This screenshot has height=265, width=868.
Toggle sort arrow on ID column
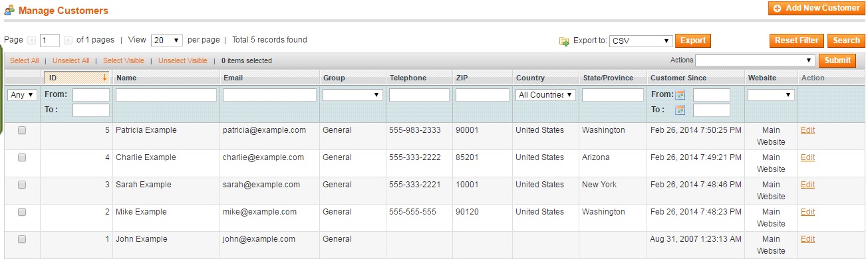point(104,78)
